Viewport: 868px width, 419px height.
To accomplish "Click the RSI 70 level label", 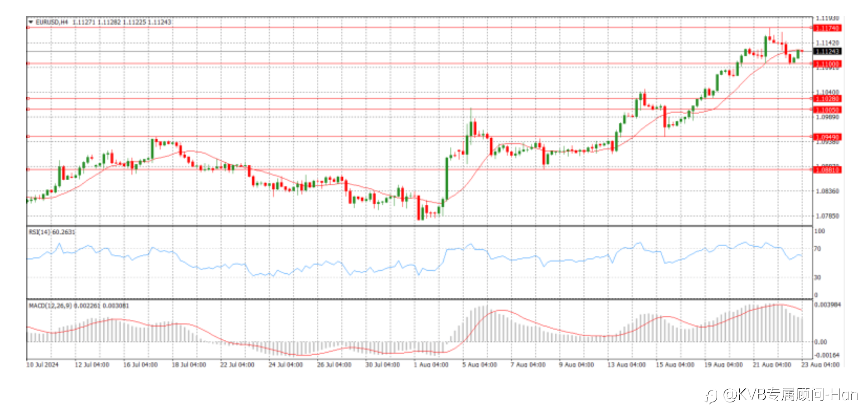I will click(x=817, y=249).
